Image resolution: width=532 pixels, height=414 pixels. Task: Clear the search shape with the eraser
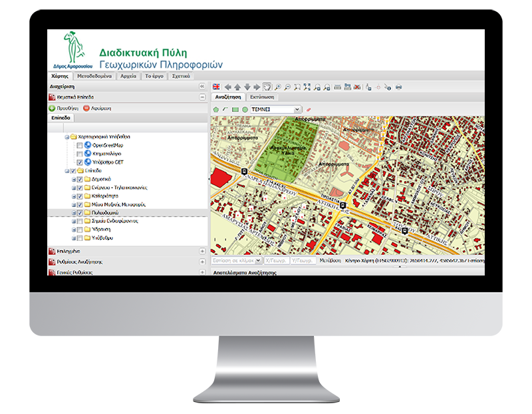pos(309,109)
